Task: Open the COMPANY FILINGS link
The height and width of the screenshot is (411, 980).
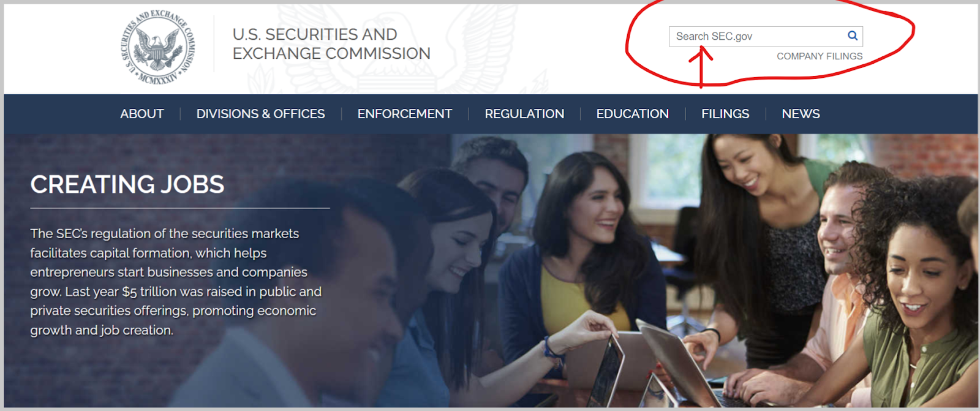Action: coord(820,56)
